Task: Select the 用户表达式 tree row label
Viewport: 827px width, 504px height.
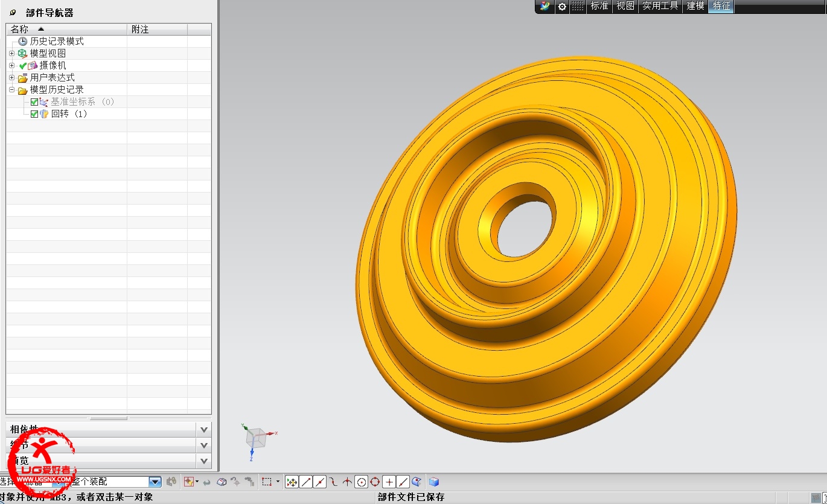Action: pos(53,77)
